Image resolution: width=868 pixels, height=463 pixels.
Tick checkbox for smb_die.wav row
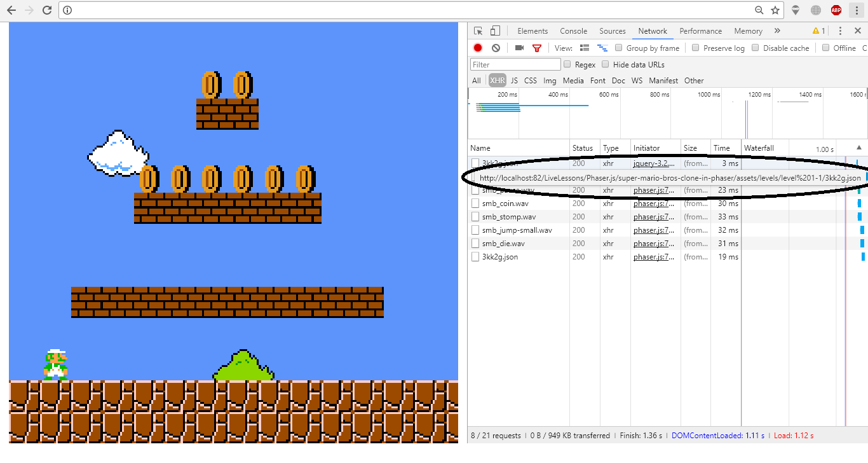point(475,244)
